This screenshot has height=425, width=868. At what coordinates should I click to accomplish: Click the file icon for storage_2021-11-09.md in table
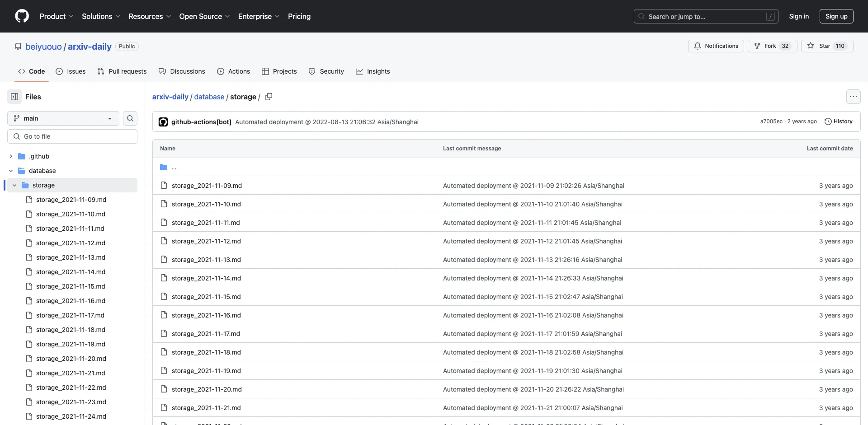[164, 186]
